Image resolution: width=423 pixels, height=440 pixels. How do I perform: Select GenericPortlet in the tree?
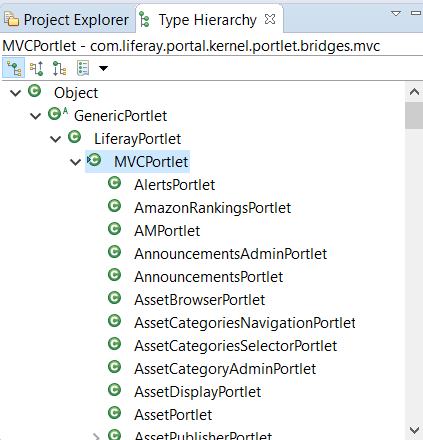[x=120, y=116]
